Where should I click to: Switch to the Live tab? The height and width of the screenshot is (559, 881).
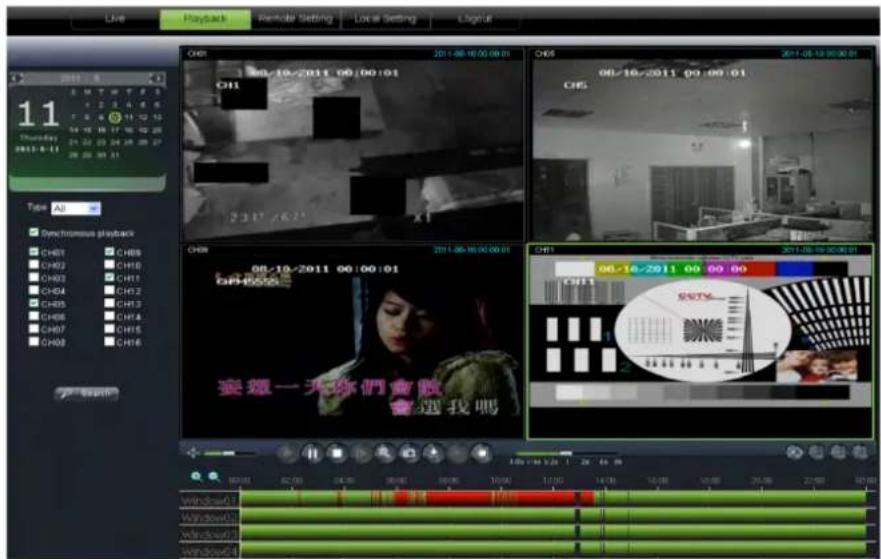pyautogui.click(x=115, y=19)
